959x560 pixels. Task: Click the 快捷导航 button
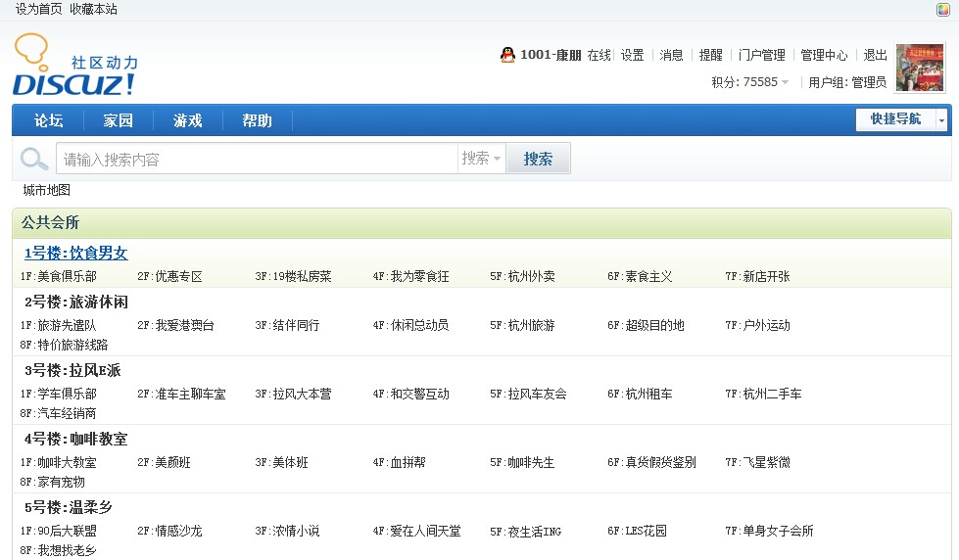click(x=895, y=119)
